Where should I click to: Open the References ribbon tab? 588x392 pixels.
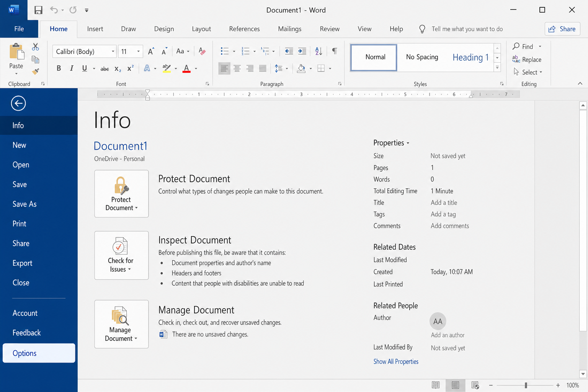coord(244,29)
